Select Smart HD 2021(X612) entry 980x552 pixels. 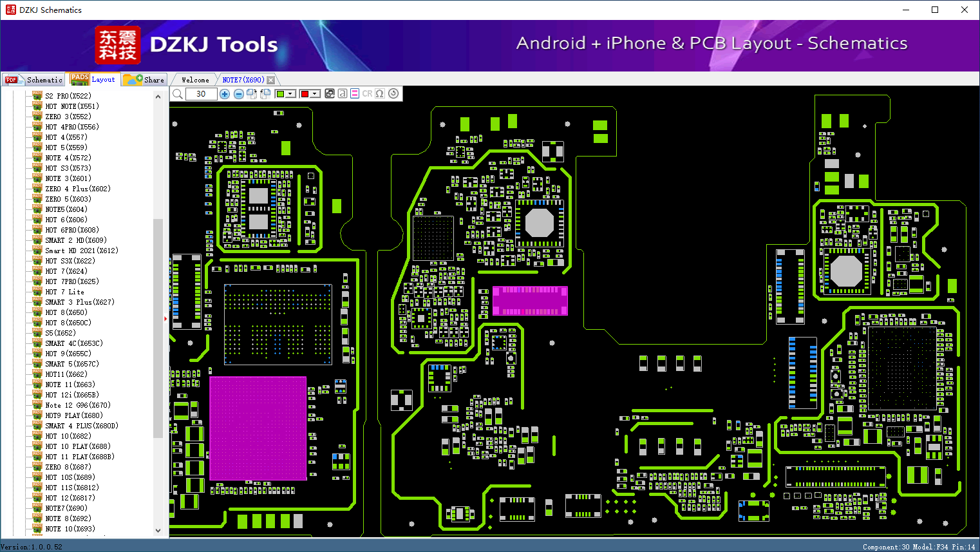pos(82,251)
